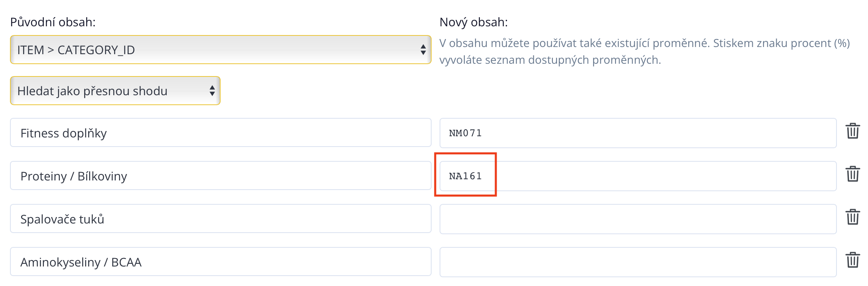The width and height of the screenshot is (868, 286).
Task: Click the ITEM > CATEGORY_ID text
Action: [x=76, y=50]
